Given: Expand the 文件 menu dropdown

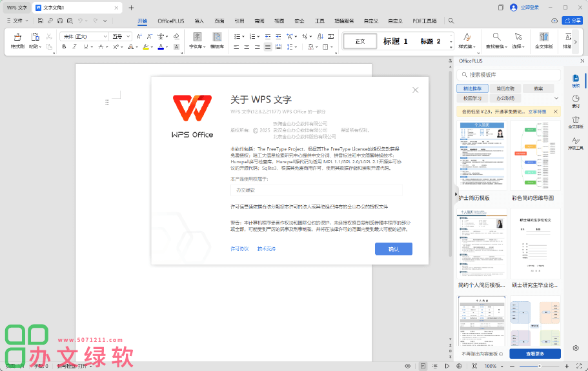Looking at the screenshot, I should click(x=17, y=21).
